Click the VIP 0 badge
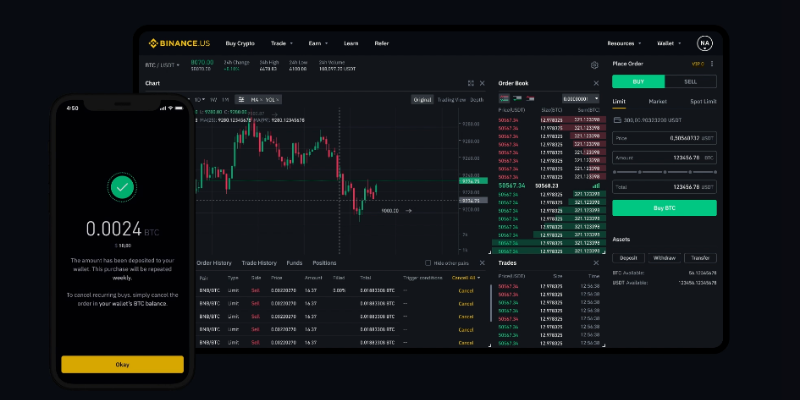This screenshot has width=800, height=400. (x=697, y=64)
